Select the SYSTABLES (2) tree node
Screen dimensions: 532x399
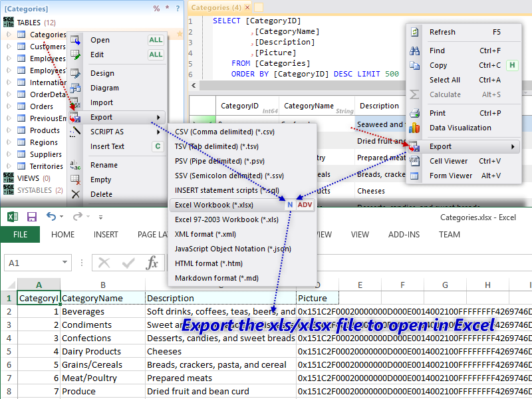tap(40, 190)
